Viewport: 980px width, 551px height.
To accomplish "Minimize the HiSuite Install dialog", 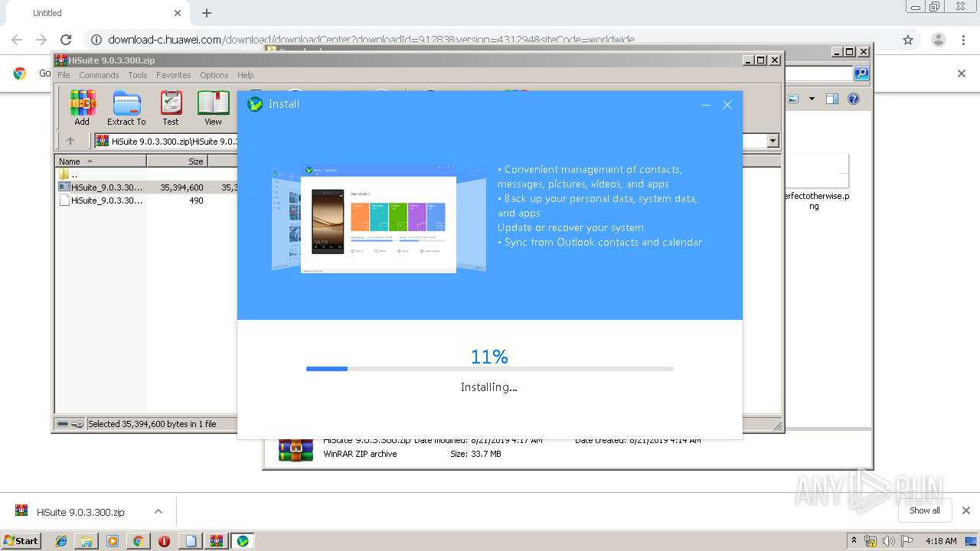I will (x=706, y=105).
